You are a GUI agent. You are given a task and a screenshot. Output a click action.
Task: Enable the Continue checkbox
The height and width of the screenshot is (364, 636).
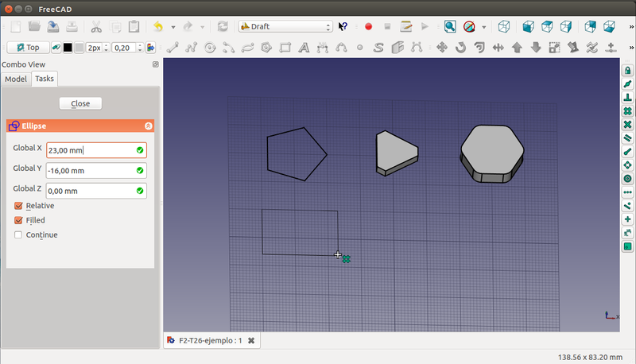18,234
